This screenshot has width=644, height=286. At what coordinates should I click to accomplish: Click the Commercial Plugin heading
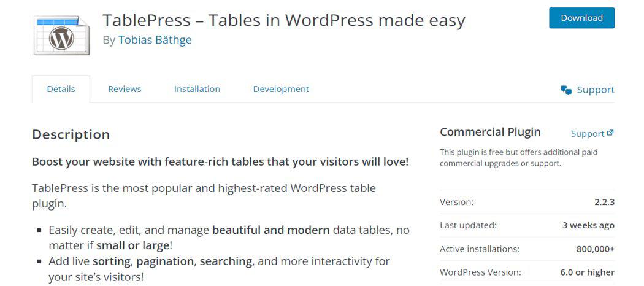(x=490, y=132)
